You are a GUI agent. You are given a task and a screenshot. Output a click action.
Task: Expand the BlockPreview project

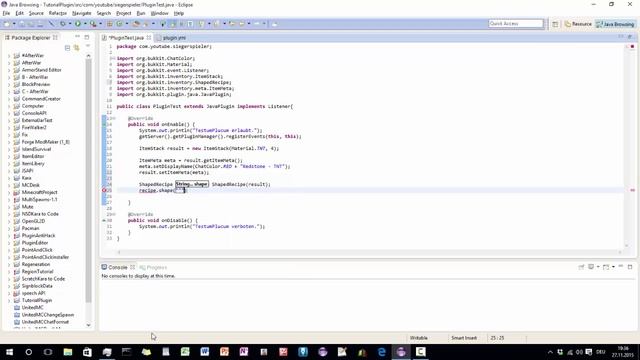point(9,84)
